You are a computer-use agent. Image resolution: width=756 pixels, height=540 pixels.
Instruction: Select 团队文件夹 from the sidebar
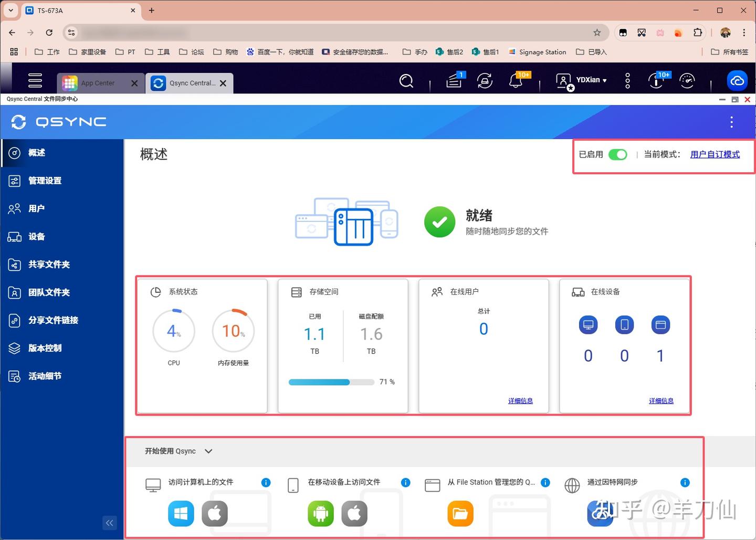[x=48, y=292]
